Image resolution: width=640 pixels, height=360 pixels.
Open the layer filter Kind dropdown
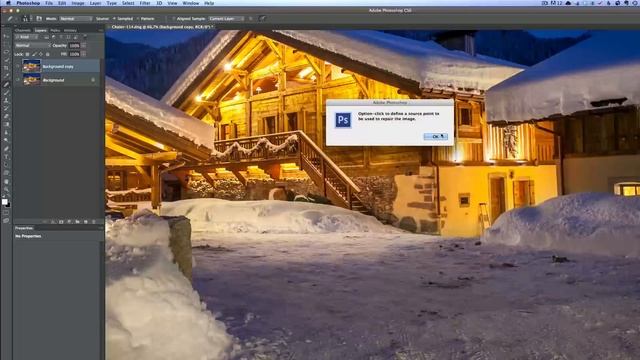(27, 37)
